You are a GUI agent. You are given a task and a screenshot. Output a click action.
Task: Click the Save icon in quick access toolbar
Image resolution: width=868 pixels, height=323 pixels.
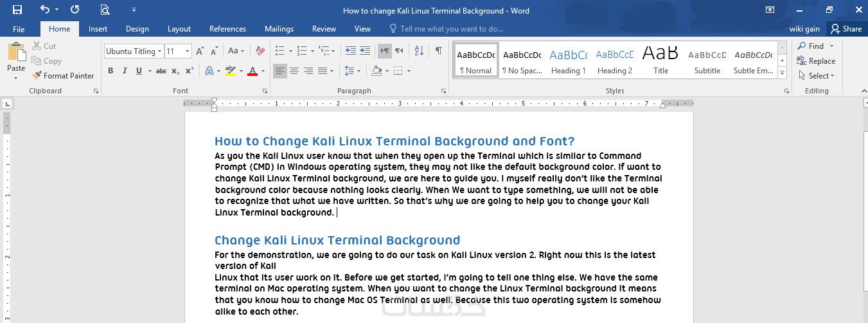(x=17, y=10)
